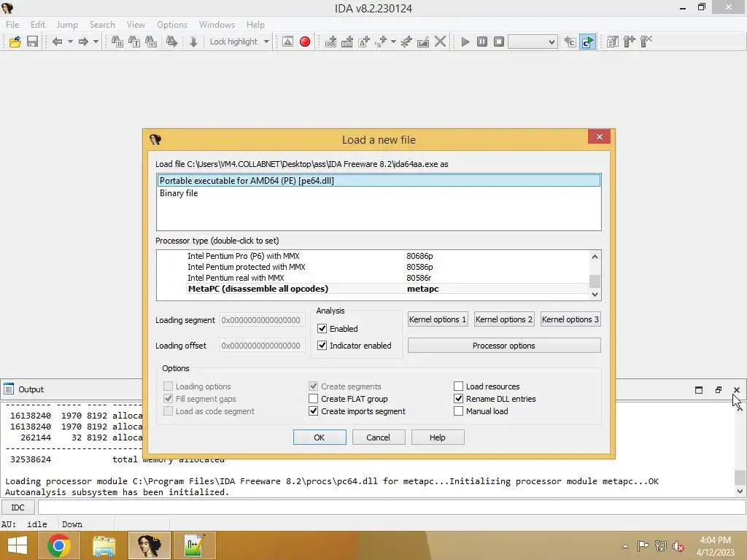Terminate the process with the stop icon
This screenshot has height=560, width=747.
(499, 42)
